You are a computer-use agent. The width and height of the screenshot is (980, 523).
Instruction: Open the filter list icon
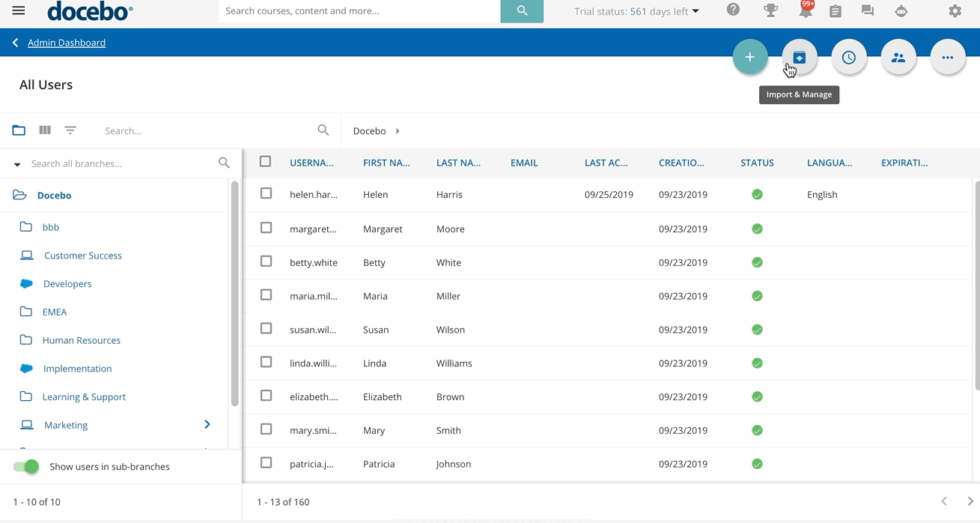[70, 130]
